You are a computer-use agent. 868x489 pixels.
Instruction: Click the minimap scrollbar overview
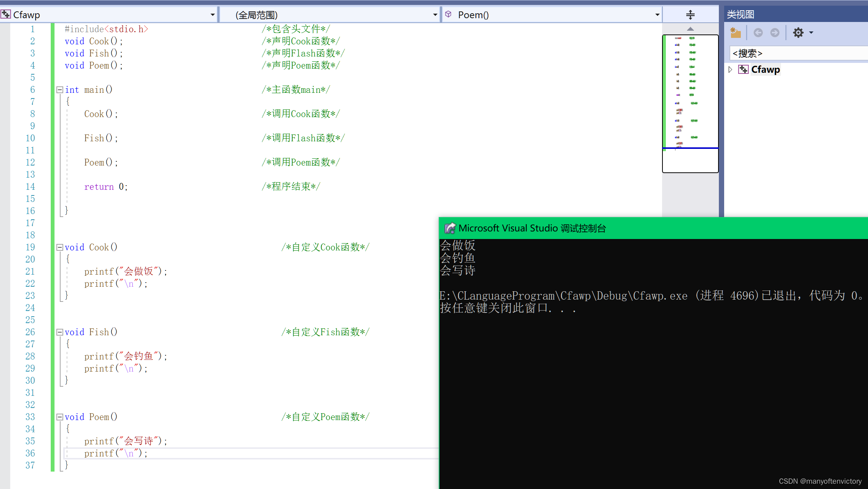(690, 104)
